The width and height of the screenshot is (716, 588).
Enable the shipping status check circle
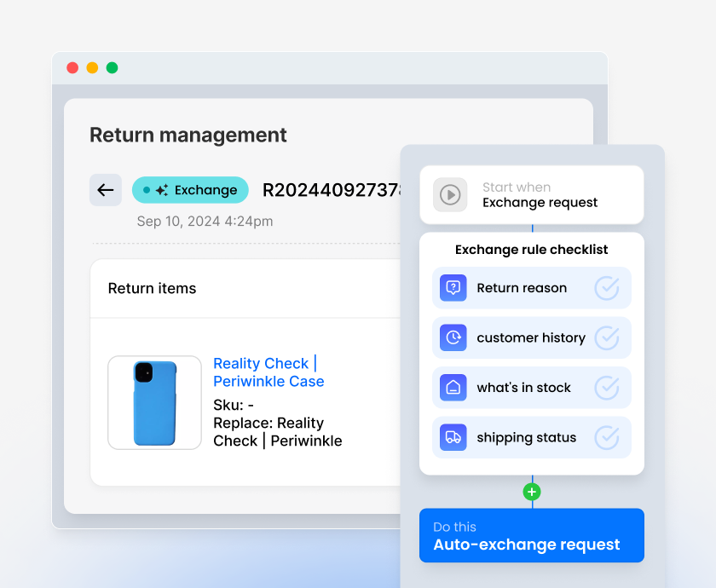click(607, 437)
